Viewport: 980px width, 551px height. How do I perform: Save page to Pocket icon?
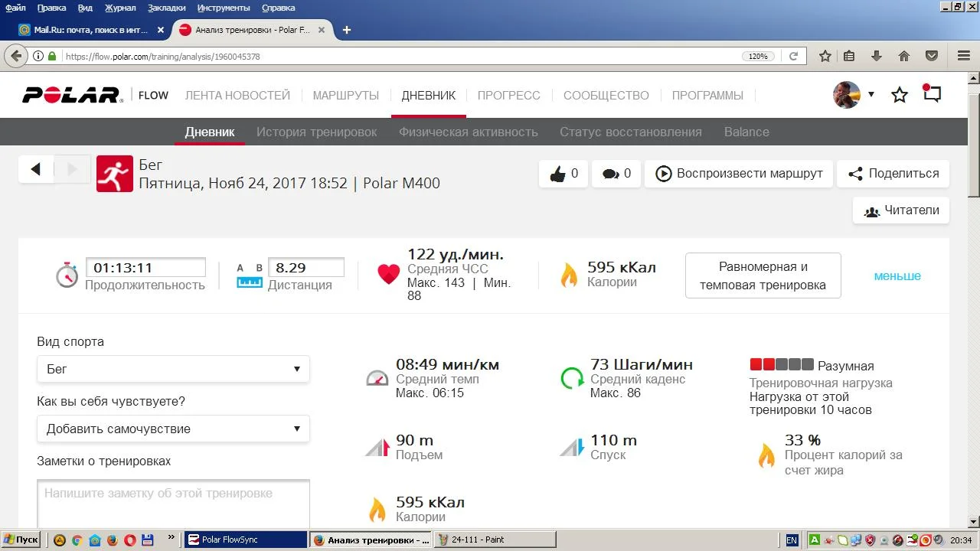pyautogui.click(x=932, y=56)
